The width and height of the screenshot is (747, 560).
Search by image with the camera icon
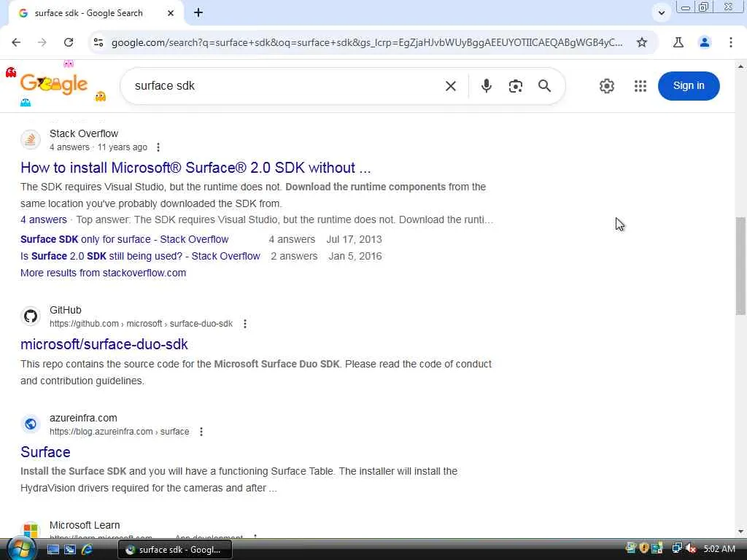[x=516, y=86]
